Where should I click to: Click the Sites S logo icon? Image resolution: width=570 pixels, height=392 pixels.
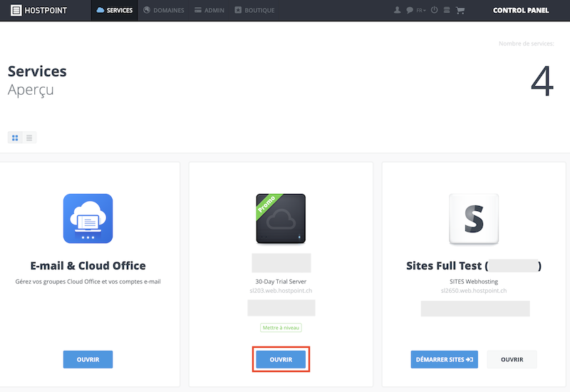click(x=474, y=219)
